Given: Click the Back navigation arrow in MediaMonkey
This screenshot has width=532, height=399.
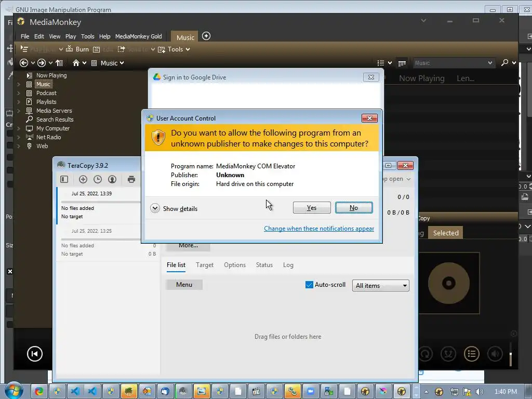Looking at the screenshot, I should tap(24, 63).
